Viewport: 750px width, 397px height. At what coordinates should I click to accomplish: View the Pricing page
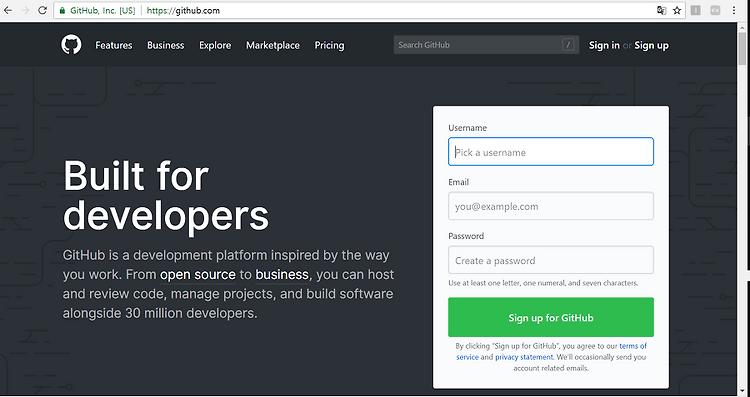pos(329,45)
